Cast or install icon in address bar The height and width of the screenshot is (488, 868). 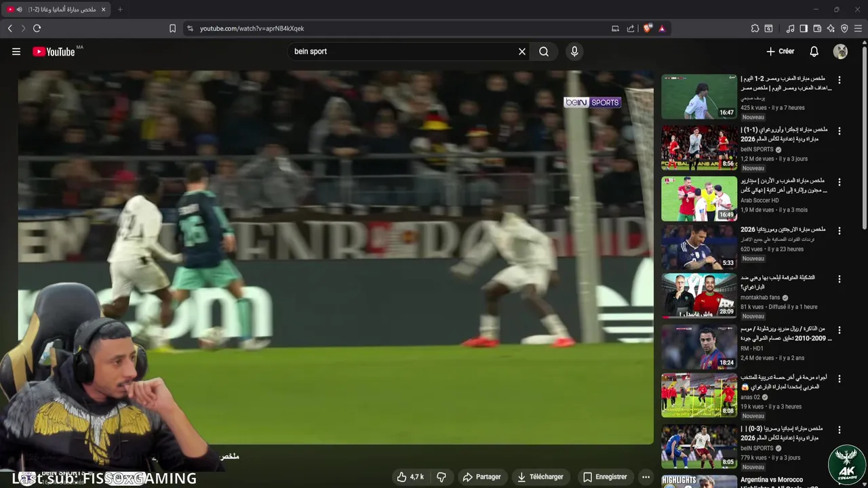coord(615,28)
